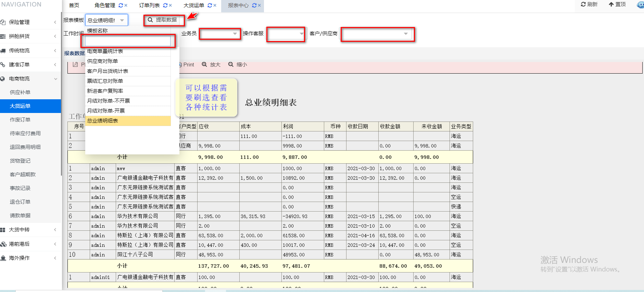Image resolution: width=644 pixels, height=292 pixels.
Task: Expand the 保险管理 sidebar menu
Action: pos(55,22)
